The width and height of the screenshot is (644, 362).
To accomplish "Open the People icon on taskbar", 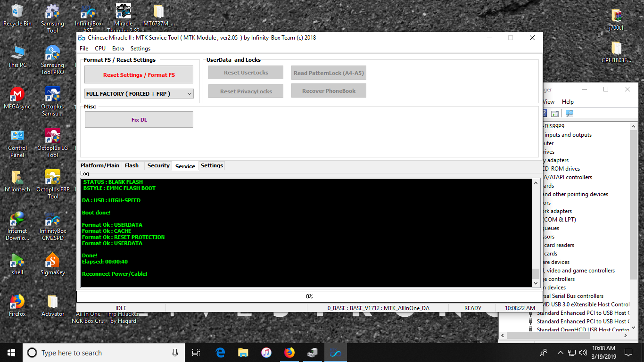I will point(544,353).
